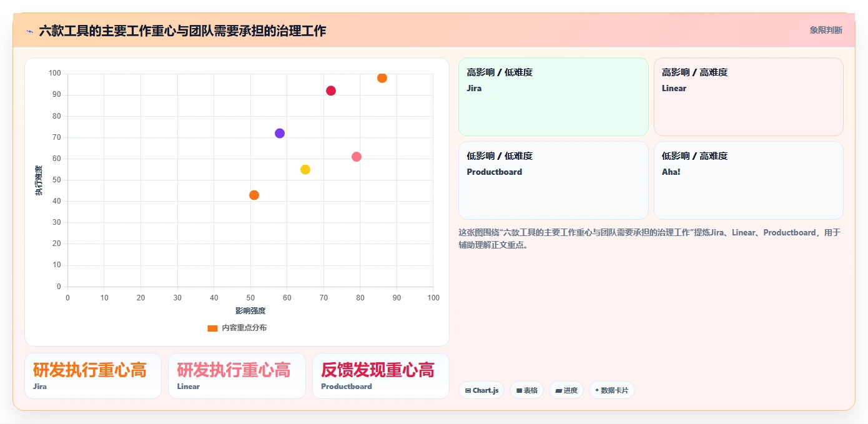Click the orange legend color box

pos(212,328)
